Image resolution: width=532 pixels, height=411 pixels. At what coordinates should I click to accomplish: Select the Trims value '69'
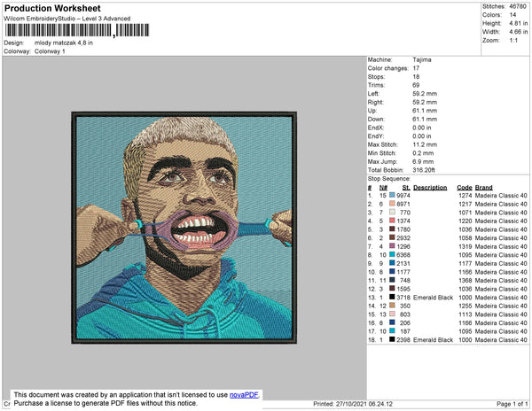tap(416, 85)
